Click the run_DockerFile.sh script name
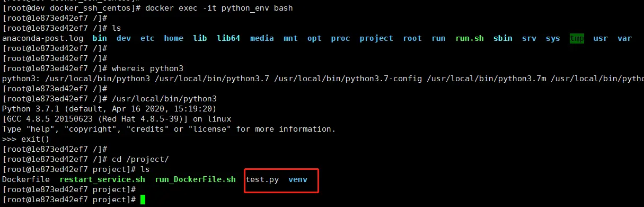Screen dimensions: 644x207 pos(195,179)
